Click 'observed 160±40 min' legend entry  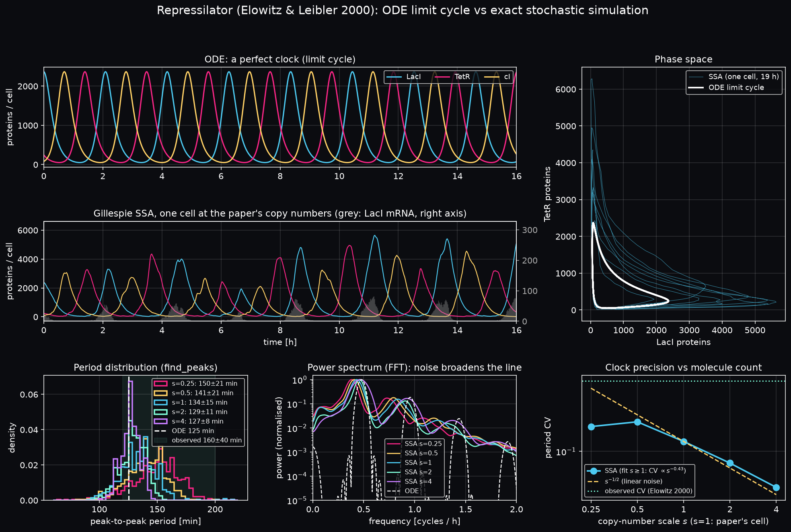click(x=198, y=440)
